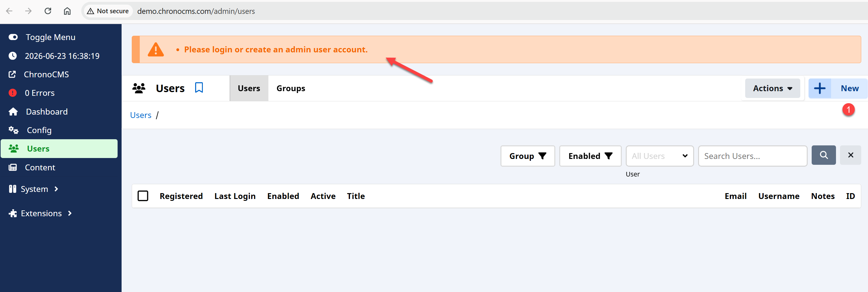Reload the page with refresh icon
Screen dimensions: 868x292
pyautogui.click(x=48, y=11)
